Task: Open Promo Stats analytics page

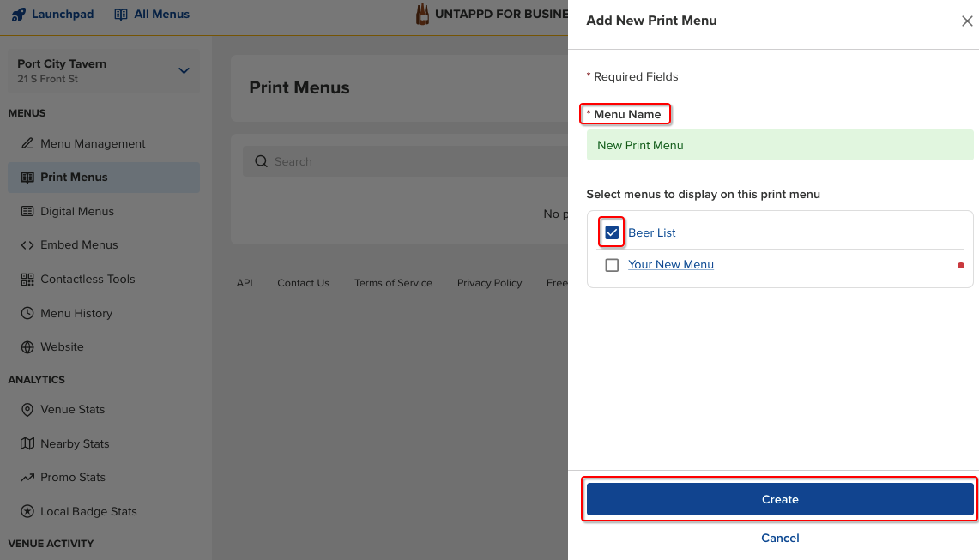Action: [73, 478]
